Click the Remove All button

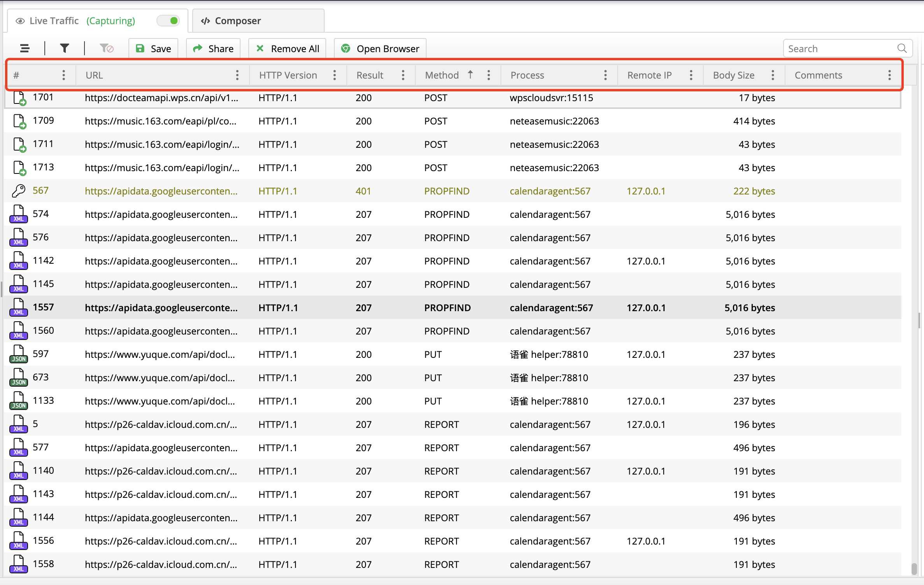point(287,49)
